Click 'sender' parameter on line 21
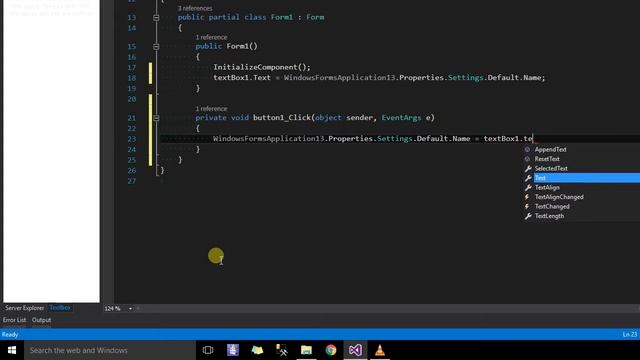Image resolution: width=640 pixels, height=360 pixels. pos(359,118)
